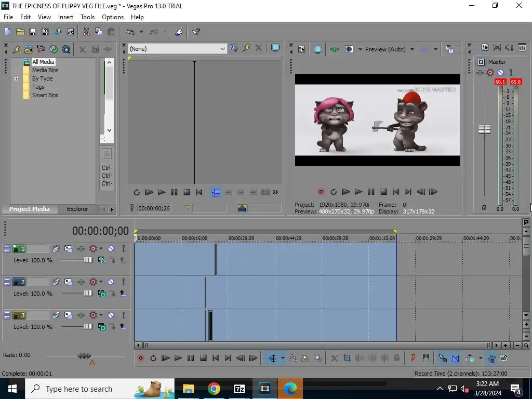The height and width of the screenshot is (399, 532).
Task: Open Master FX using the gear icon
Action: coord(490,72)
